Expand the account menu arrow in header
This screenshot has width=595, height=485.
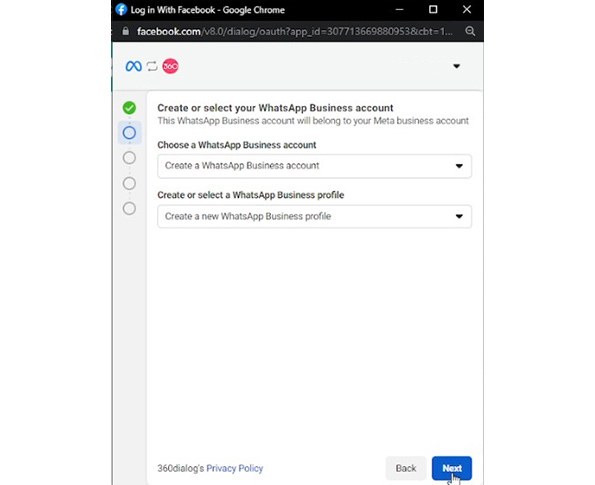(x=456, y=66)
